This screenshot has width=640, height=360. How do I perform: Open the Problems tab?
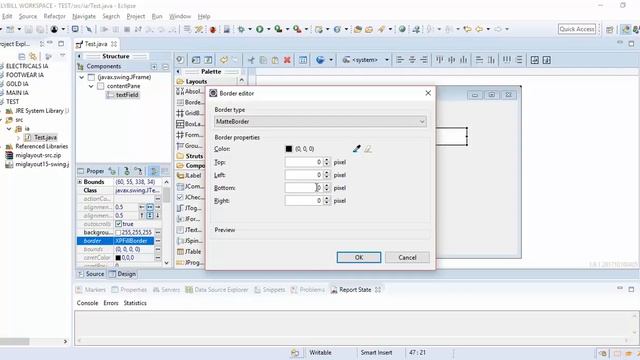point(308,290)
